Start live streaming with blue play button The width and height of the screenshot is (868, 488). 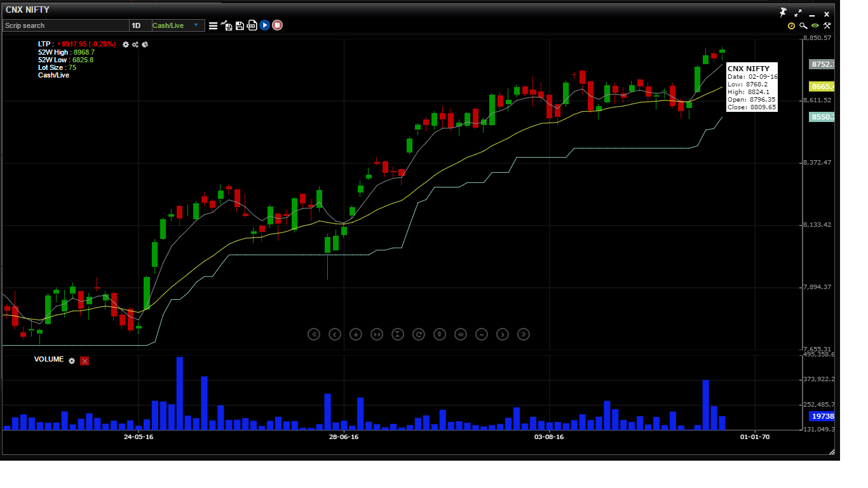(x=265, y=25)
